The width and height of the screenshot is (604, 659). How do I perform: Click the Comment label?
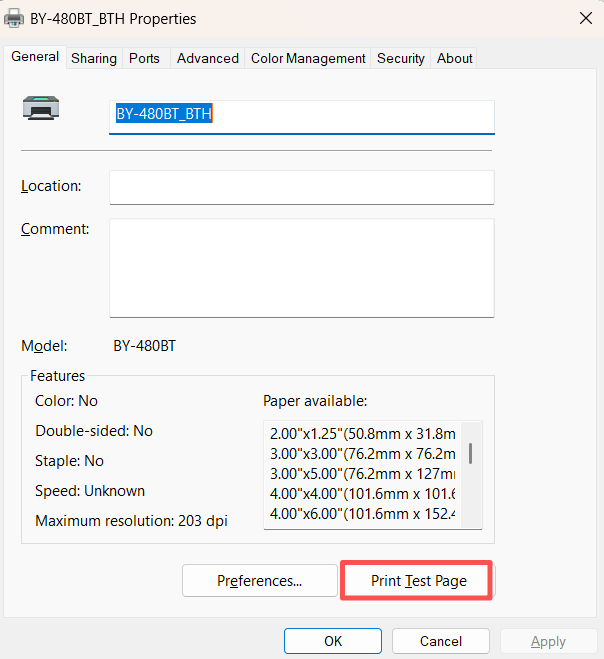point(55,229)
